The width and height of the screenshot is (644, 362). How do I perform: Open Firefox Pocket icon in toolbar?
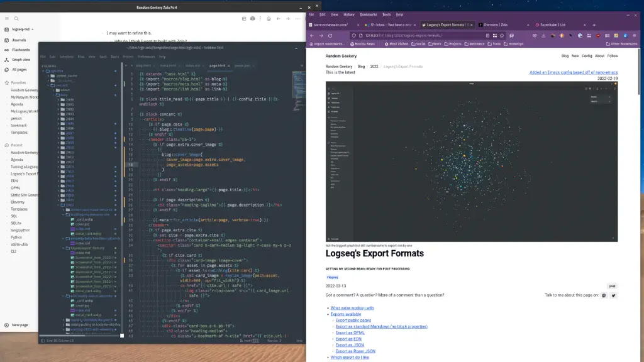pos(535,36)
